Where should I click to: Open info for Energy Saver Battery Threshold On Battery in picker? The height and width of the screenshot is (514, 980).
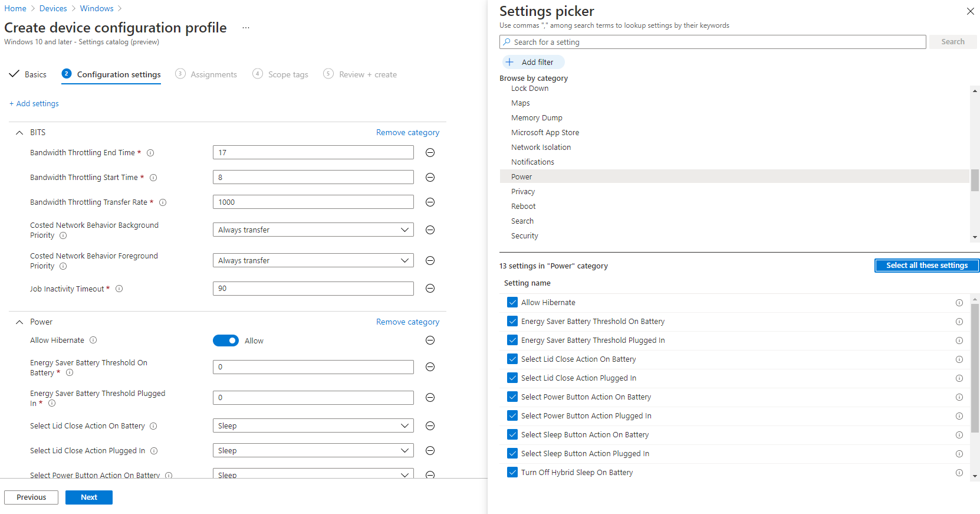coord(959,322)
